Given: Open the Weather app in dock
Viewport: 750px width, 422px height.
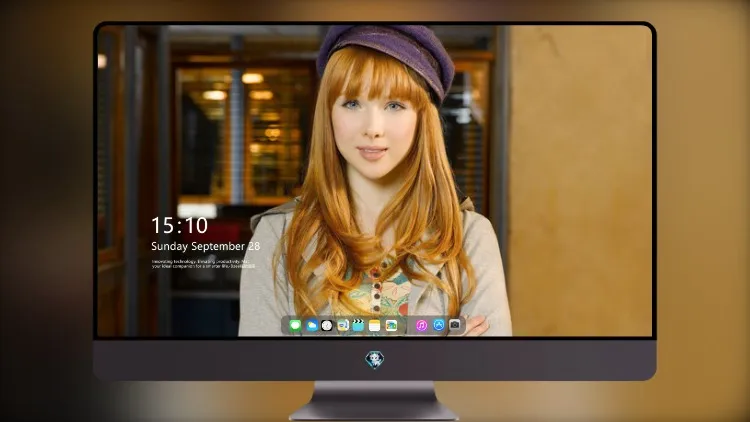Looking at the screenshot, I should (x=311, y=326).
